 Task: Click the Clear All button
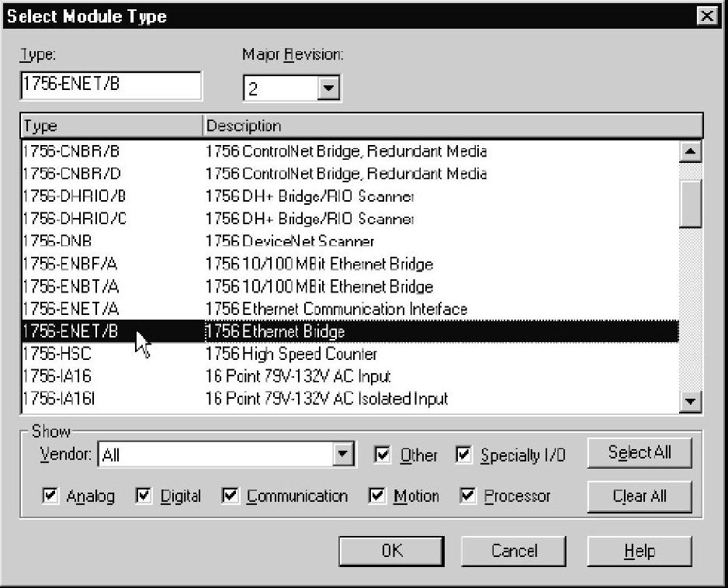[640, 496]
